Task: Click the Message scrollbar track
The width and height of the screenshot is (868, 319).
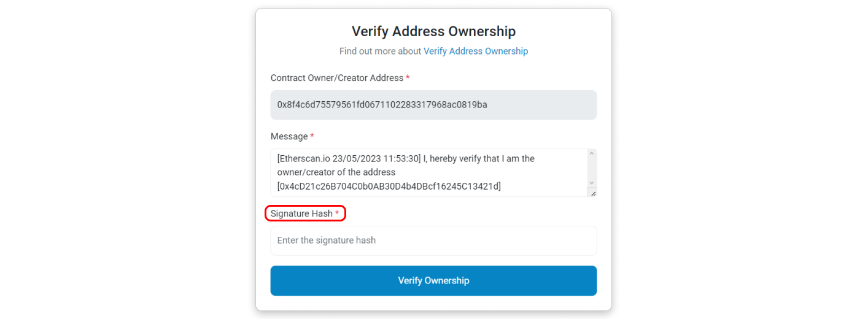Action: pos(591,167)
